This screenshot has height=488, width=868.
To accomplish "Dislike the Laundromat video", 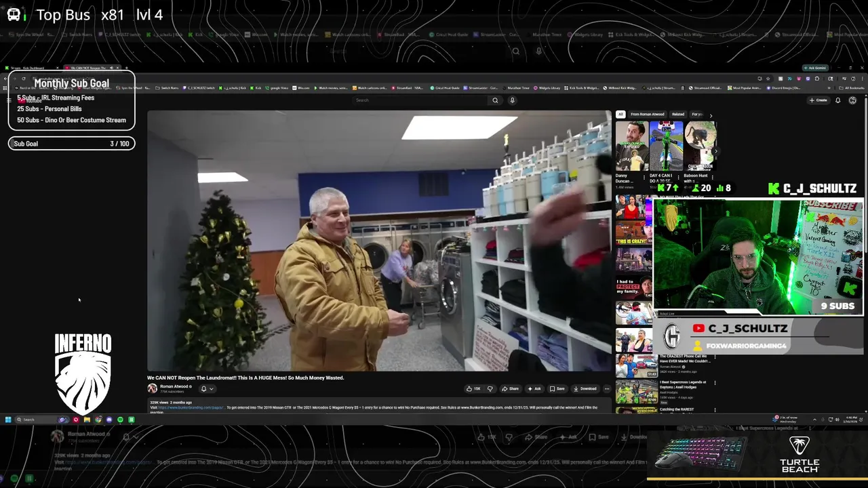I will (490, 388).
